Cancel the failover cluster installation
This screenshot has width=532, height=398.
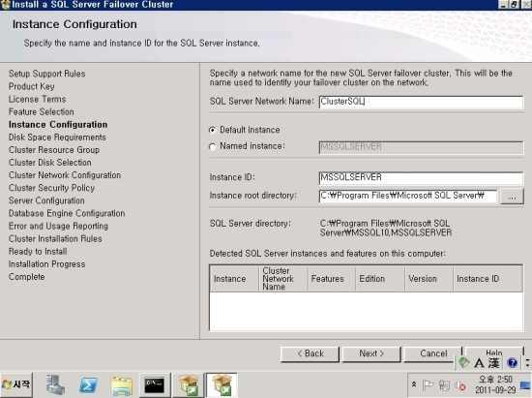(x=433, y=354)
